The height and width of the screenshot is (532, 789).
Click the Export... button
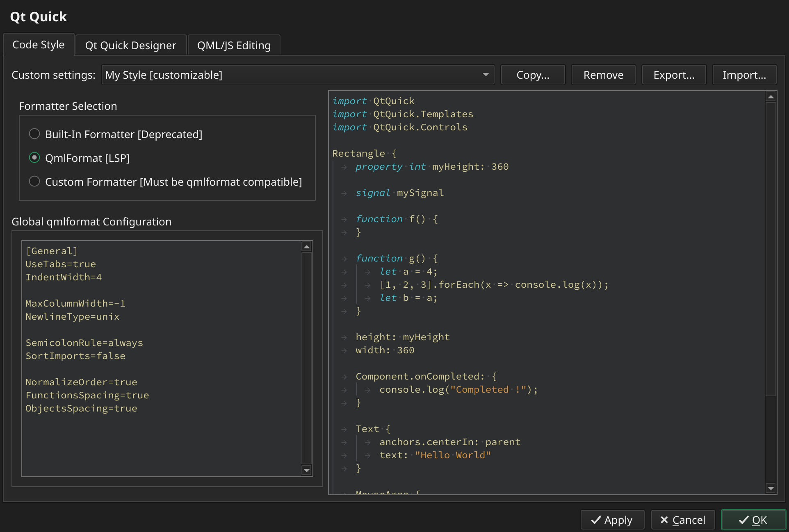[x=673, y=75]
